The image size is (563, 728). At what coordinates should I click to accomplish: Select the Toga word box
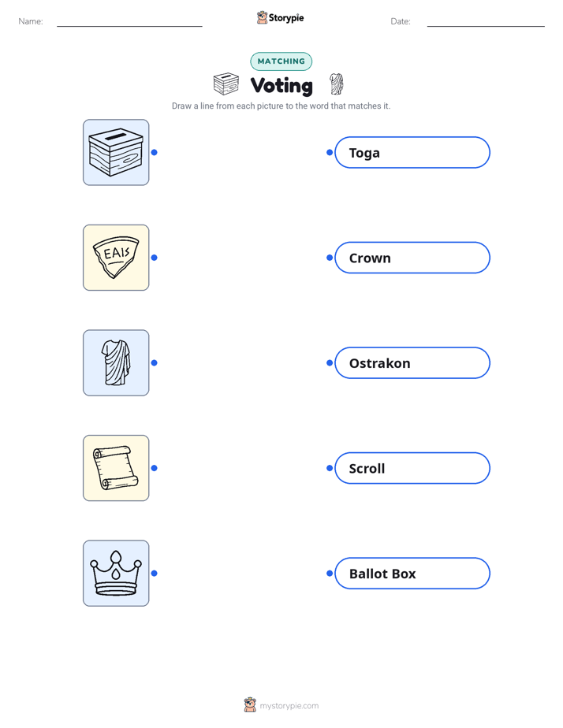pos(412,152)
